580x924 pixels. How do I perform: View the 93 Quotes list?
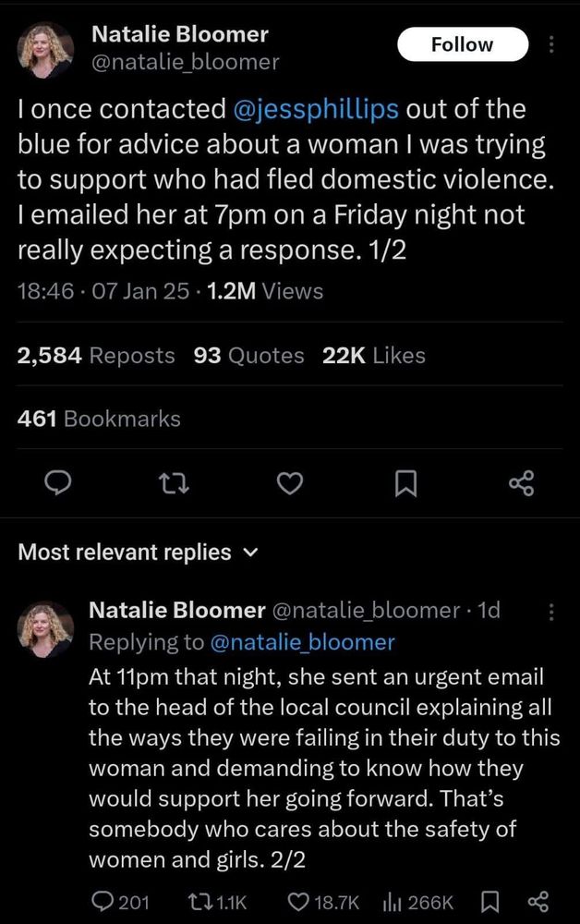pos(248,356)
